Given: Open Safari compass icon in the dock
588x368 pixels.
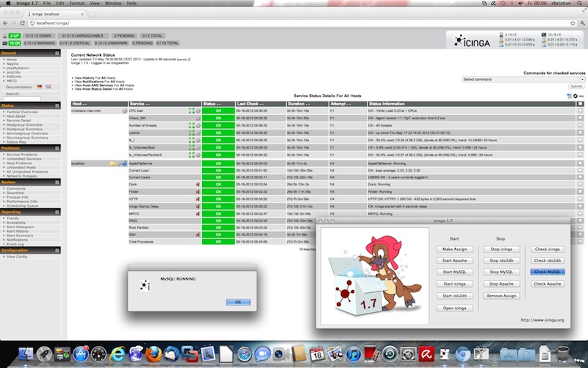Looking at the screenshot, I should coord(245,354).
